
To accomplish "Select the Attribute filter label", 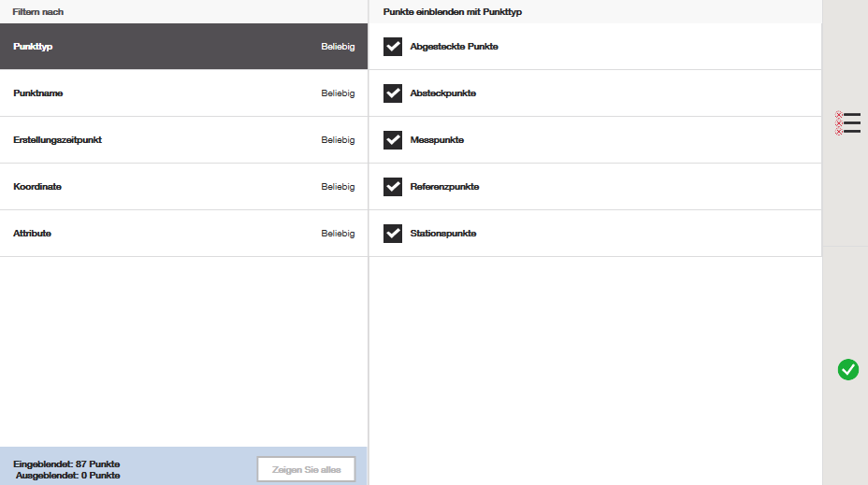I will point(32,234).
